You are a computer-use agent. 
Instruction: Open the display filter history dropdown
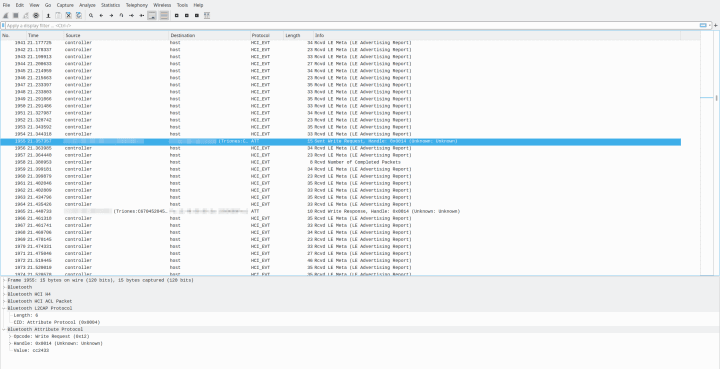709,26
